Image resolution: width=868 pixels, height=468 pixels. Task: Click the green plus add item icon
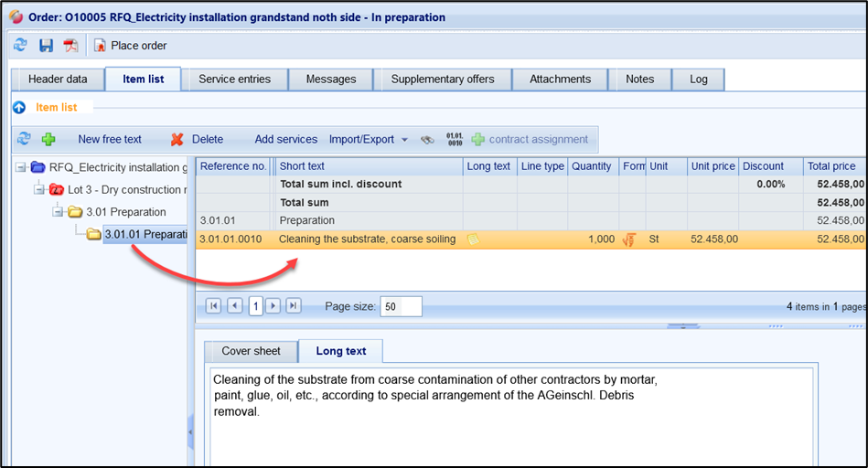click(48, 140)
